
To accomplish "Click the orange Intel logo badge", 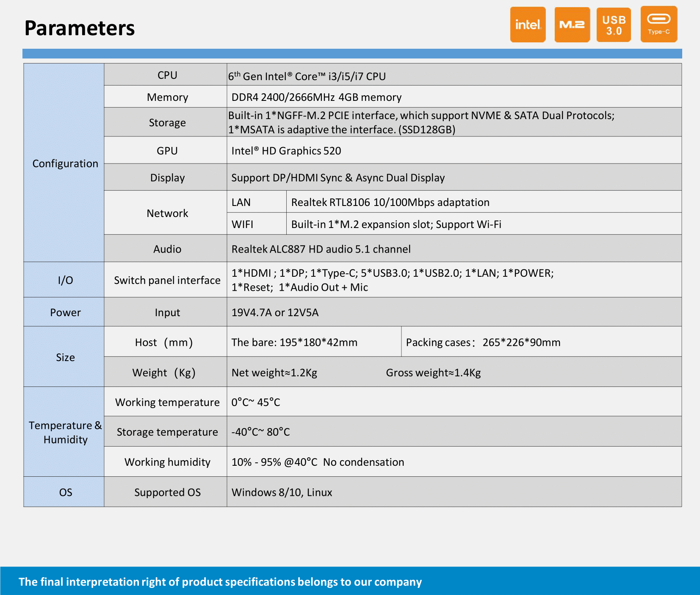I will pos(528,25).
